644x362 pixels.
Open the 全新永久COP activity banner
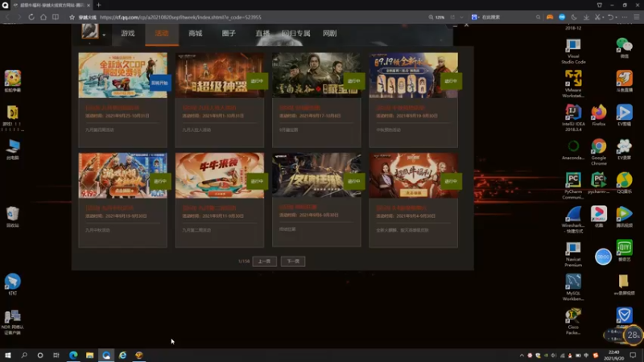click(x=123, y=75)
